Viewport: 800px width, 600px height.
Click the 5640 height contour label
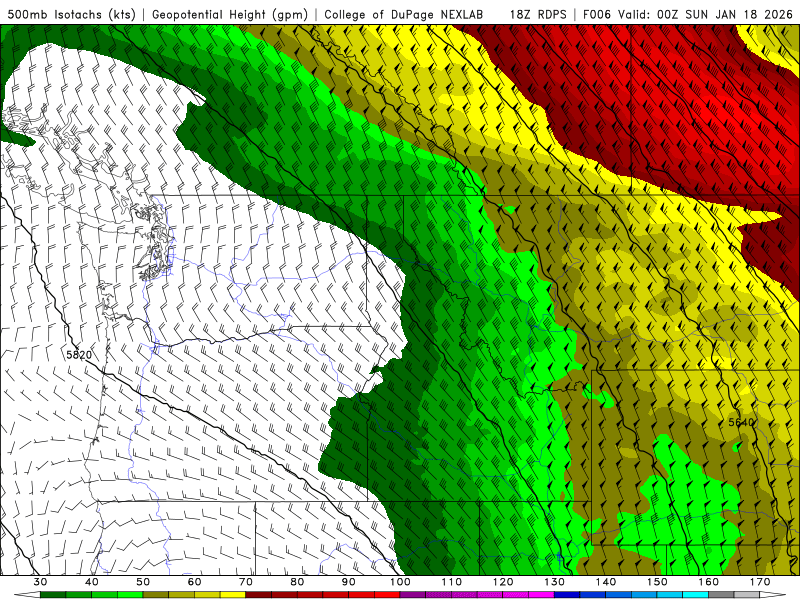pyautogui.click(x=741, y=422)
